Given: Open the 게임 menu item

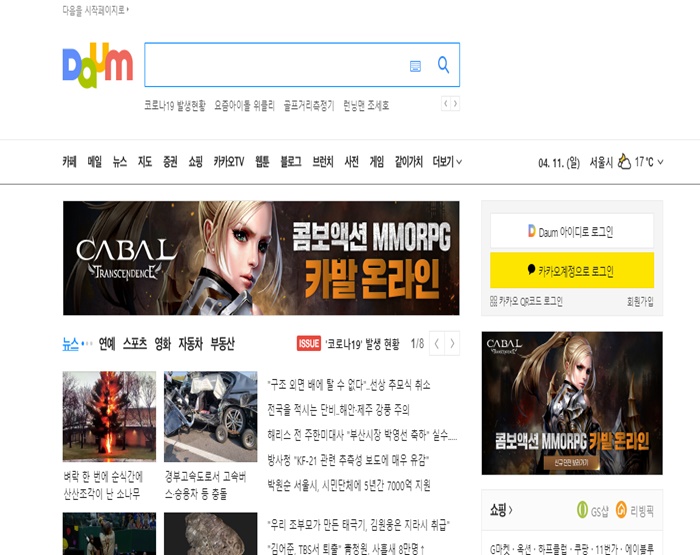Looking at the screenshot, I should (x=377, y=162).
